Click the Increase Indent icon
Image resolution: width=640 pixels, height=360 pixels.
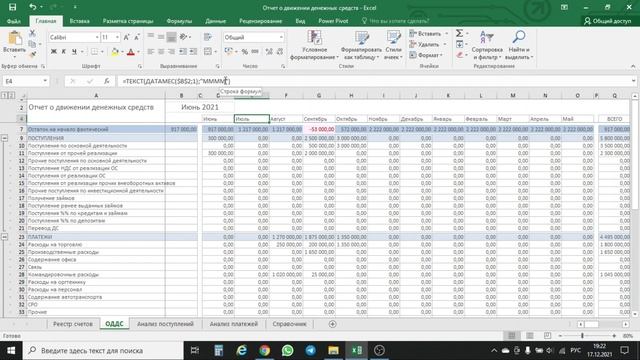(x=193, y=51)
